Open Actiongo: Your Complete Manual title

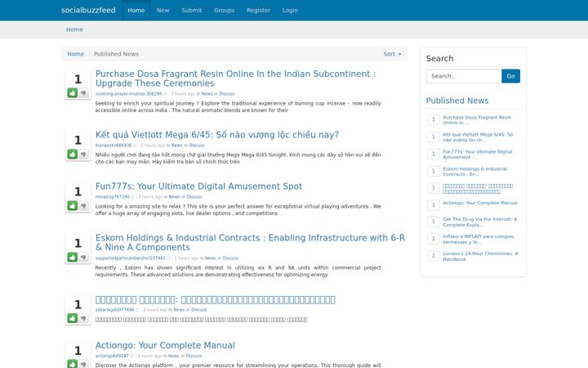(165, 345)
